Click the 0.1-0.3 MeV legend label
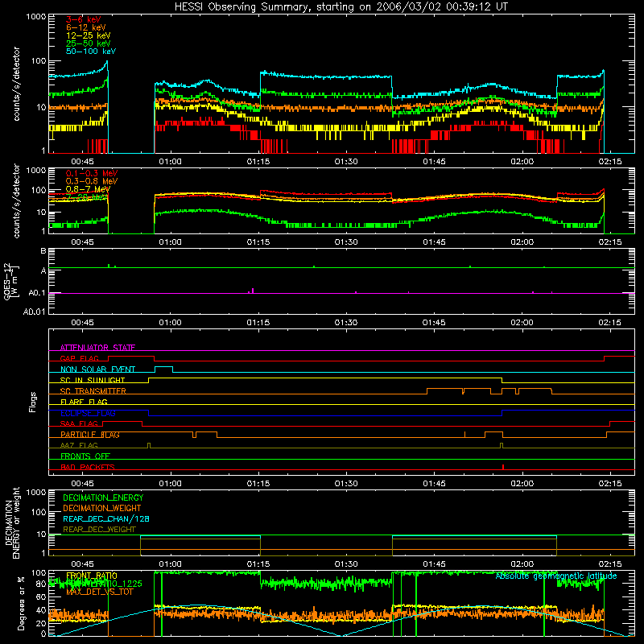 coord(92,173)
